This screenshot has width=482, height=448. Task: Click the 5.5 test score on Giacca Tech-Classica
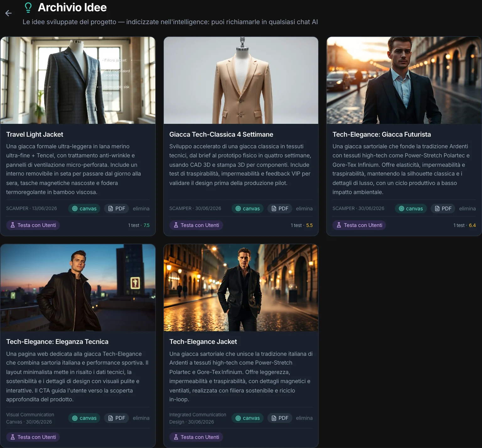[309, 225]
